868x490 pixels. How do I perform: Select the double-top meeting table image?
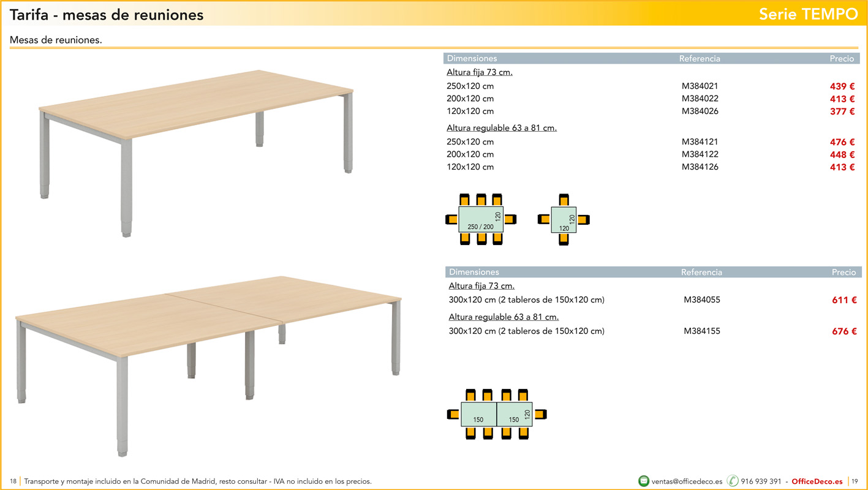(x=208, y=366)
